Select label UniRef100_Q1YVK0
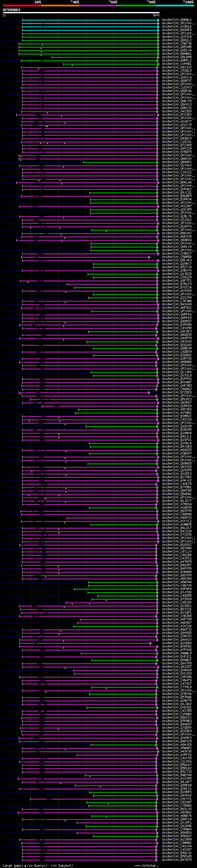197x868 pixels. [177, 165]
